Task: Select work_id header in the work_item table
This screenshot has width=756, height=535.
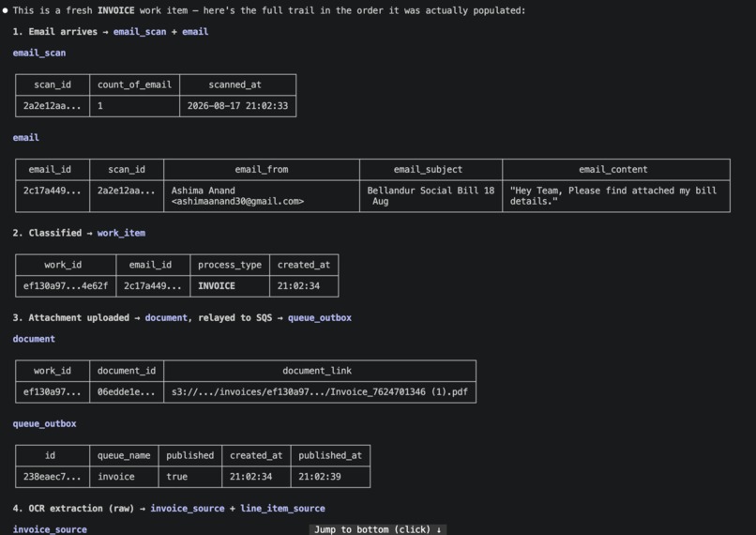Action: [66, 265]
